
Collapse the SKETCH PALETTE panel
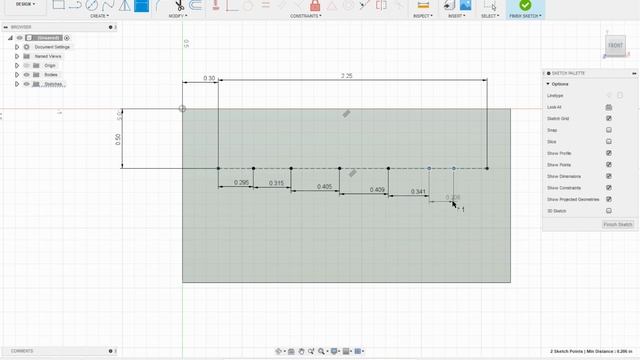click(x=634, y=73)
